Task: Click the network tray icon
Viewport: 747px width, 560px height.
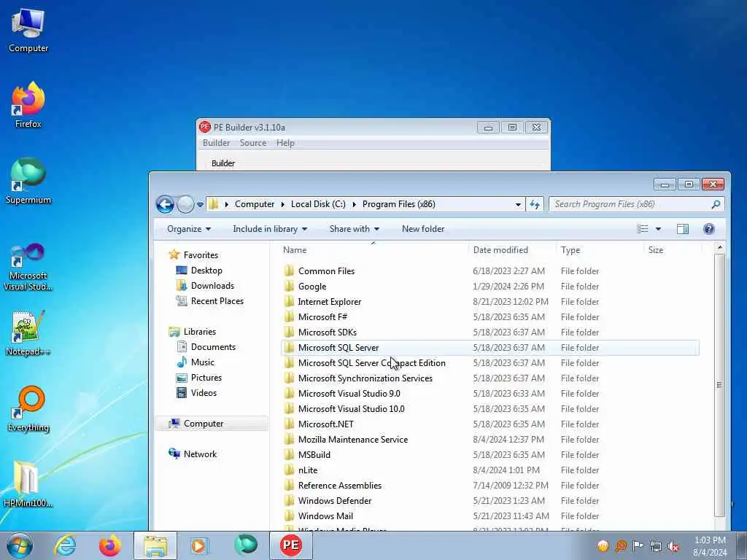Action: pos(656,546)
